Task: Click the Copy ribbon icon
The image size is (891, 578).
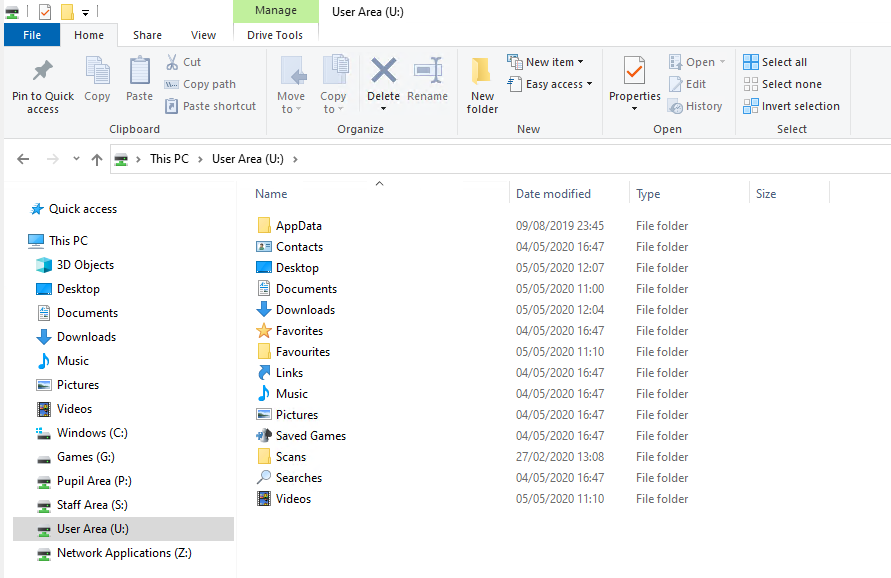Action: (x=97, y=71)
